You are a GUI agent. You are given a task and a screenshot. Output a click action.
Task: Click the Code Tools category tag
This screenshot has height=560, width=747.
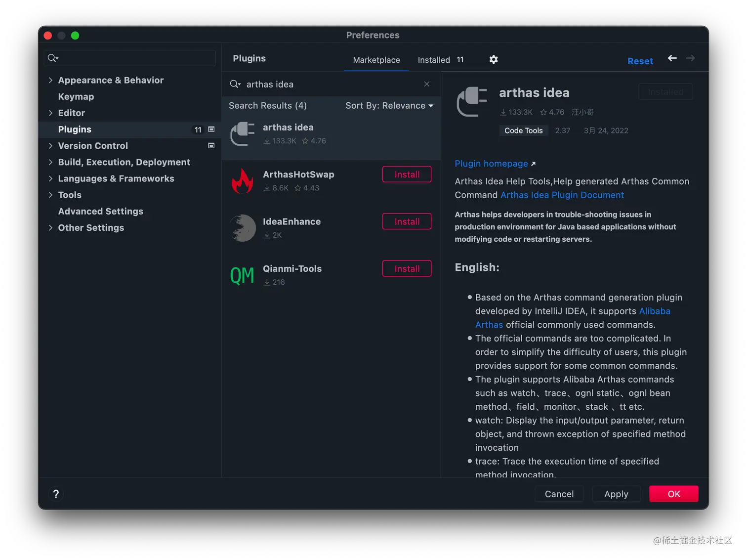(x=523, y=130)
